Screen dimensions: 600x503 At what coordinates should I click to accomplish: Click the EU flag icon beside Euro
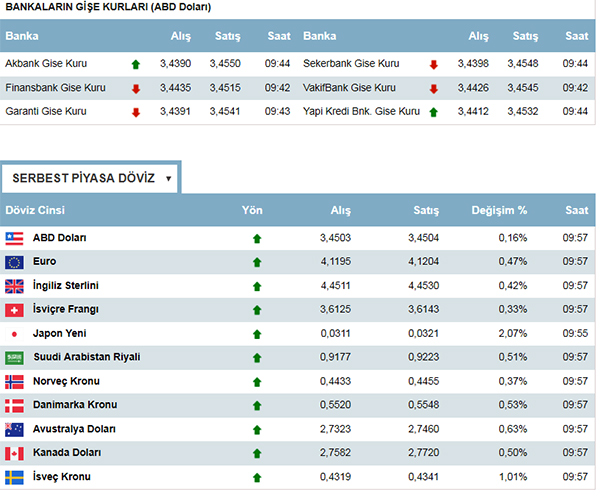click(14, 263)
